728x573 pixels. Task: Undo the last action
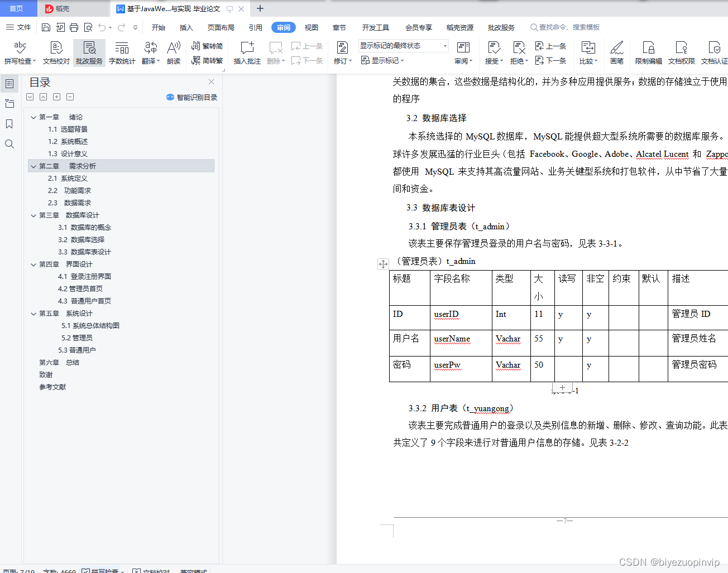pyautogui.click(x=102, y=27)
